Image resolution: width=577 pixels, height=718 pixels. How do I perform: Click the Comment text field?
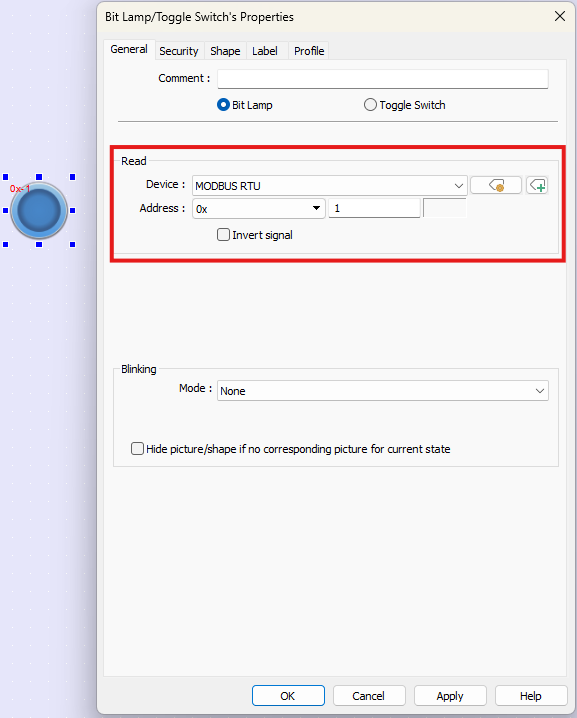(x=383, y=79)
